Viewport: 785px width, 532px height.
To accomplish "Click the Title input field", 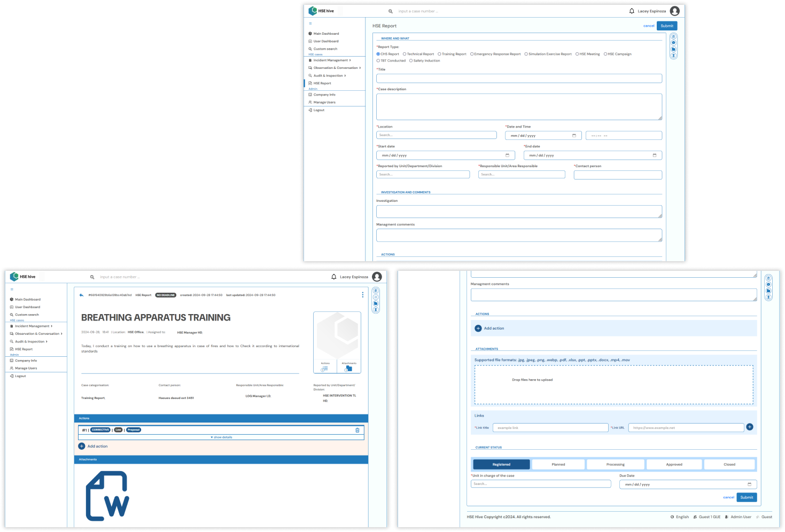I will point(519,79).
